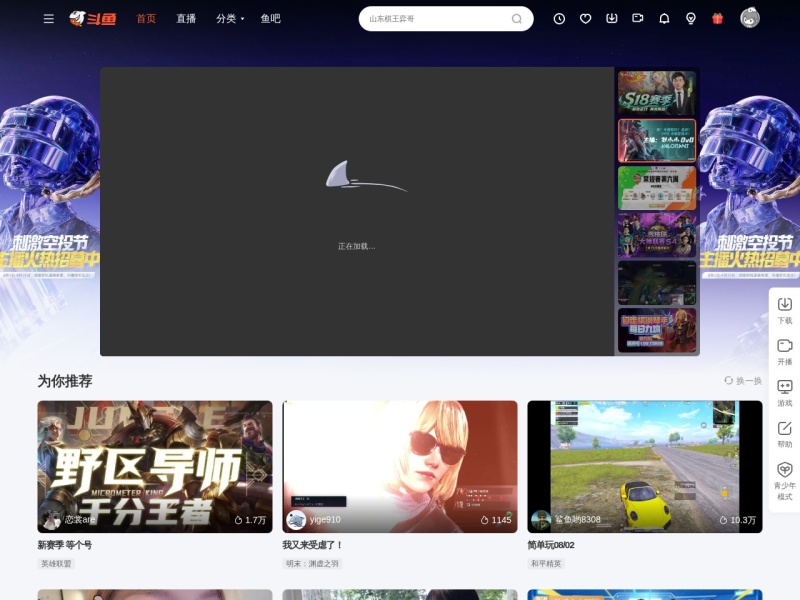This screenshot has height=600, width=800.
Task: Select the 首页 nav tab
Action: tap(146, 19)
